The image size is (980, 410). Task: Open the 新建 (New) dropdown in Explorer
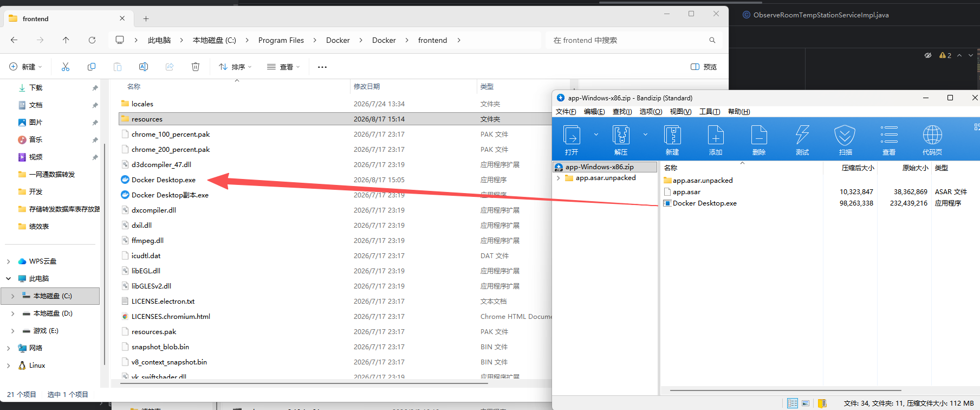tap(25, 67)
